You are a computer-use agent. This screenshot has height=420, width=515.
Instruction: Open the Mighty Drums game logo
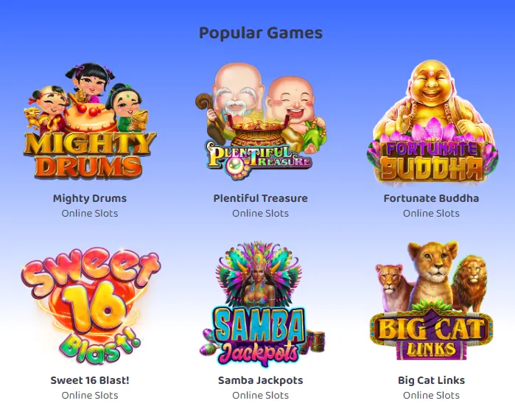(x=90, y=121)
